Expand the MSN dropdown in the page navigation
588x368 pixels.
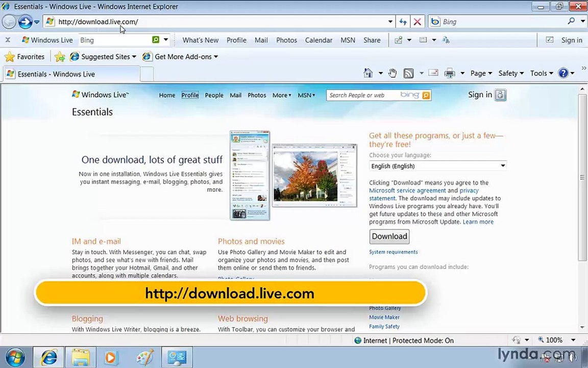[x=306, y=96]
